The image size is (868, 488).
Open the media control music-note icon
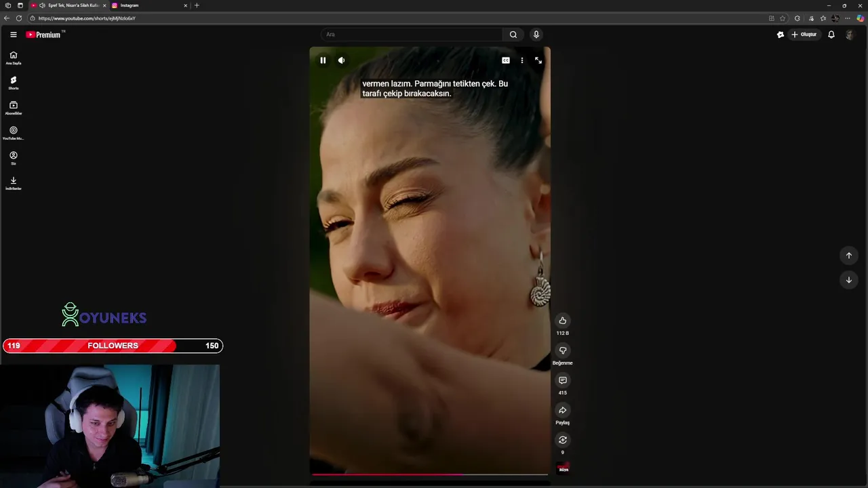811,18
